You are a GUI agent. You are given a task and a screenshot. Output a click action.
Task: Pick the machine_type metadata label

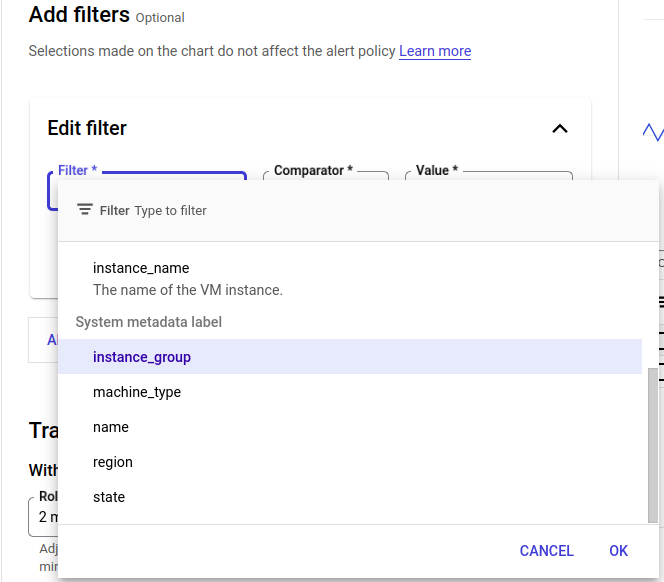(137, 392)
